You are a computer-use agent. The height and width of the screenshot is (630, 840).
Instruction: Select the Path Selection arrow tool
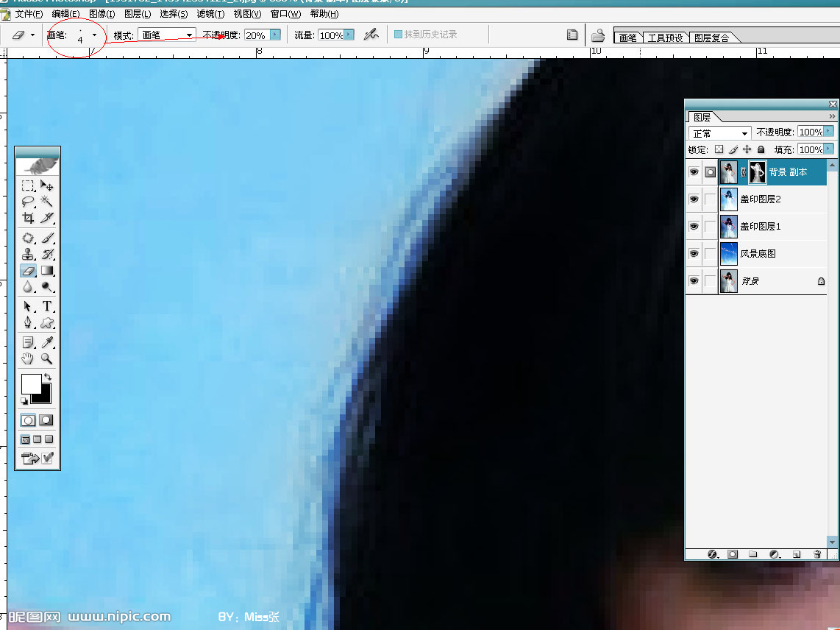tap(28, 306)
